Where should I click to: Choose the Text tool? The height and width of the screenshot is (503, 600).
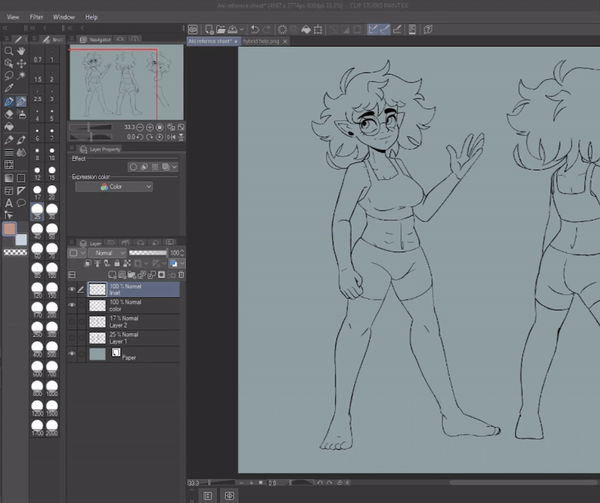pos(9,203)
